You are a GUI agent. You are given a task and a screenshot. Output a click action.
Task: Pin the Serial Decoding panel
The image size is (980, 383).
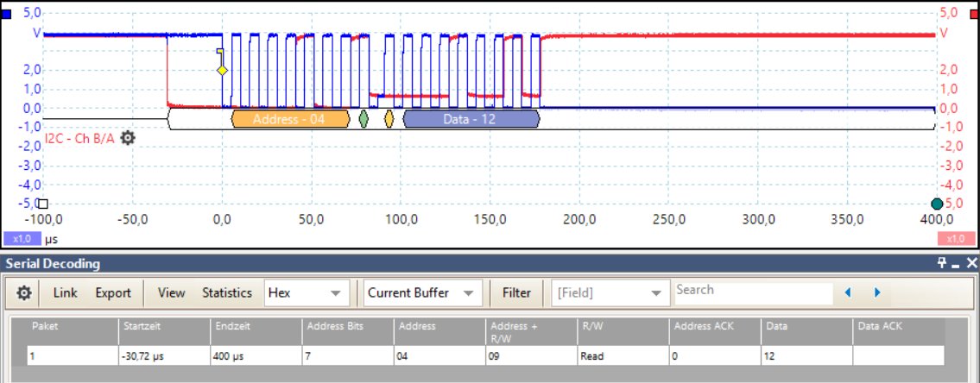pos(942,263)
